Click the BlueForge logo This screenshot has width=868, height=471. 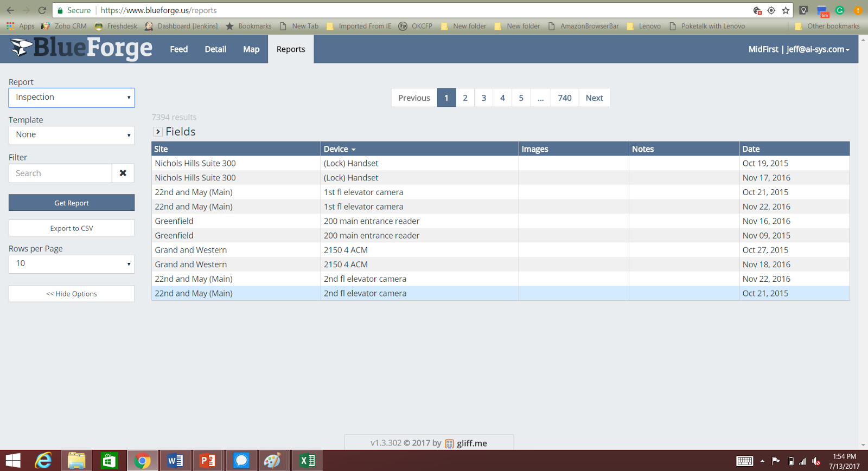click(x=81, y=48)
